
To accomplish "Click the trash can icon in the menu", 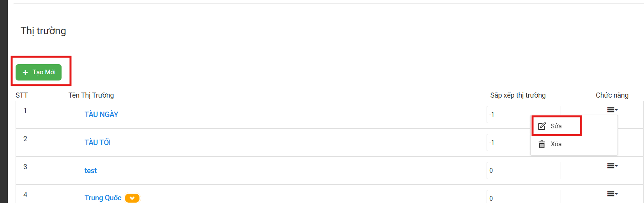I will click(x=542, y=144).
